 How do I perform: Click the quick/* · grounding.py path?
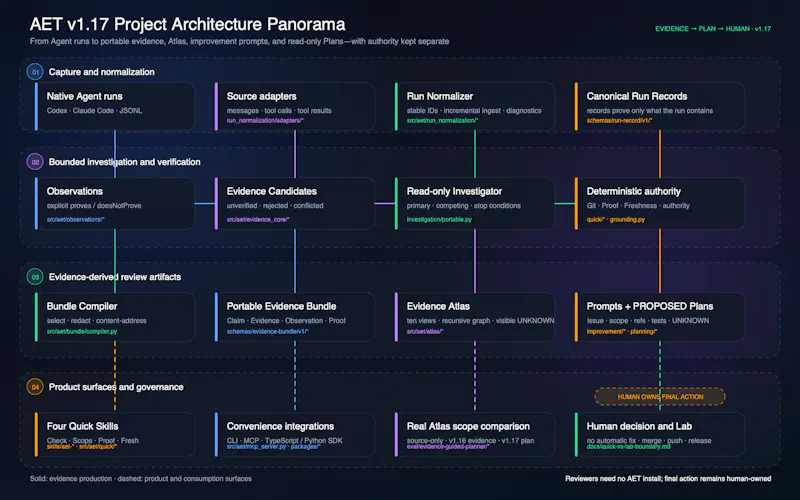click(615, 219)
